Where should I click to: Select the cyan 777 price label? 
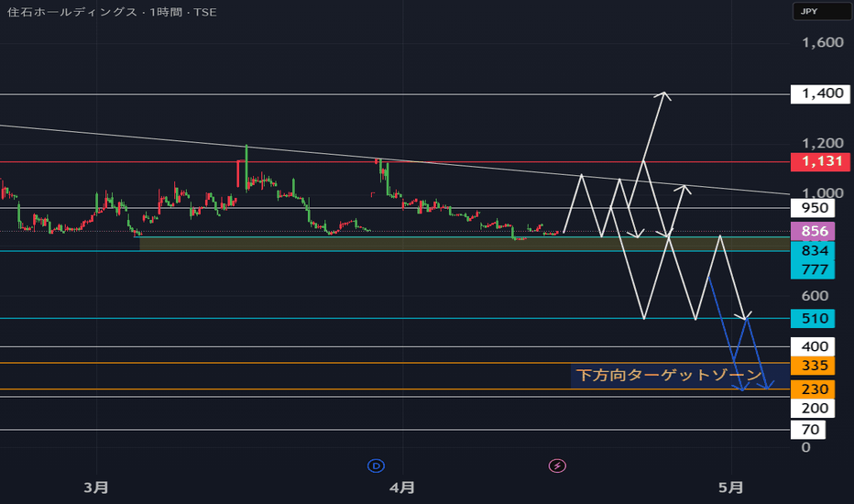(813, 269)
